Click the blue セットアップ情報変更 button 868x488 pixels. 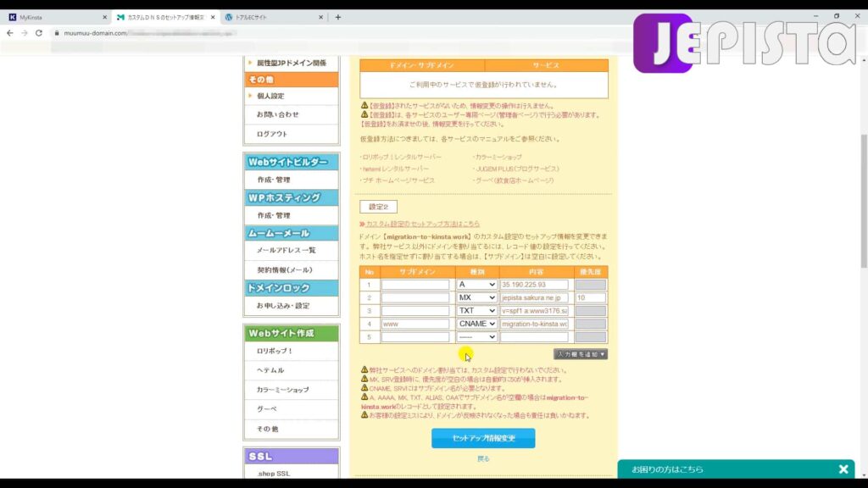(484, 438)
